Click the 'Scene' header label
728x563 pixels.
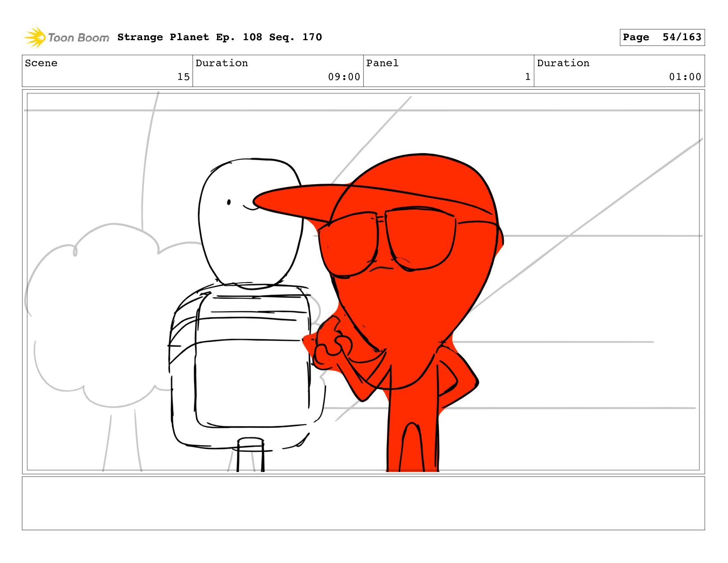tap(41, 63)
